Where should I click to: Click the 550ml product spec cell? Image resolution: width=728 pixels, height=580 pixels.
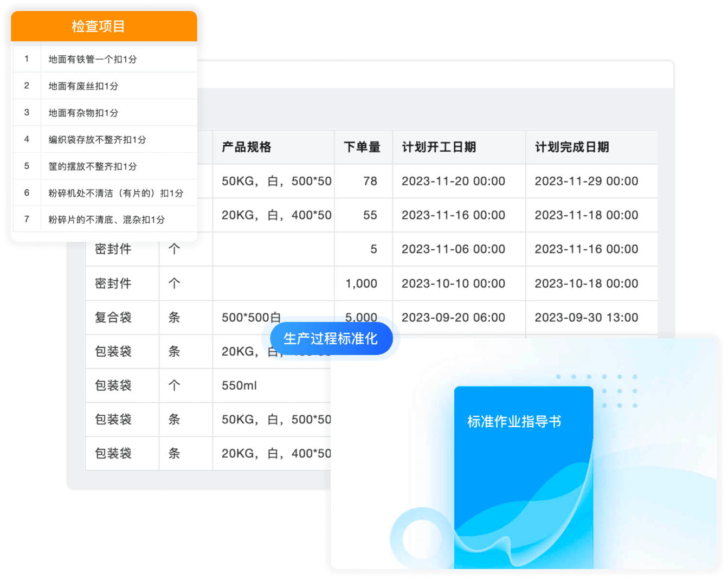(x=239, y=385)
